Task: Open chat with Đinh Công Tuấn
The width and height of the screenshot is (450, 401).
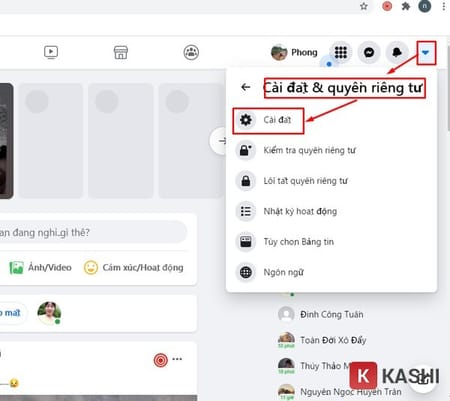Action: pyautogui.click(x=321, y=314)
